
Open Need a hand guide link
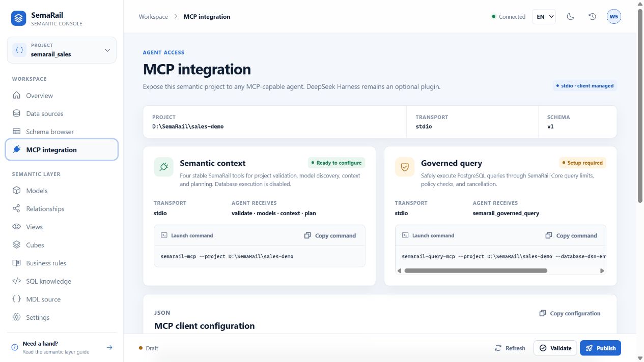(62, 348)
